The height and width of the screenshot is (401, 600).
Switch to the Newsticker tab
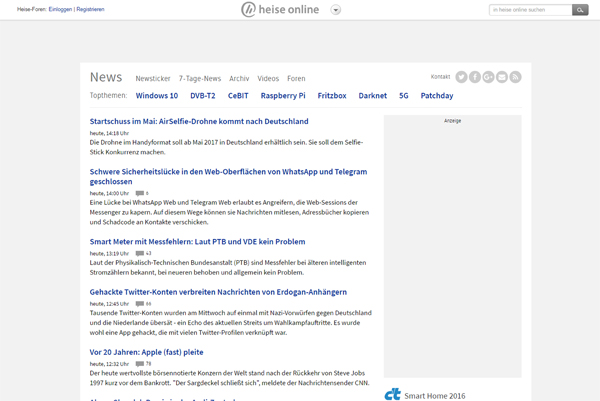point(153,78)
